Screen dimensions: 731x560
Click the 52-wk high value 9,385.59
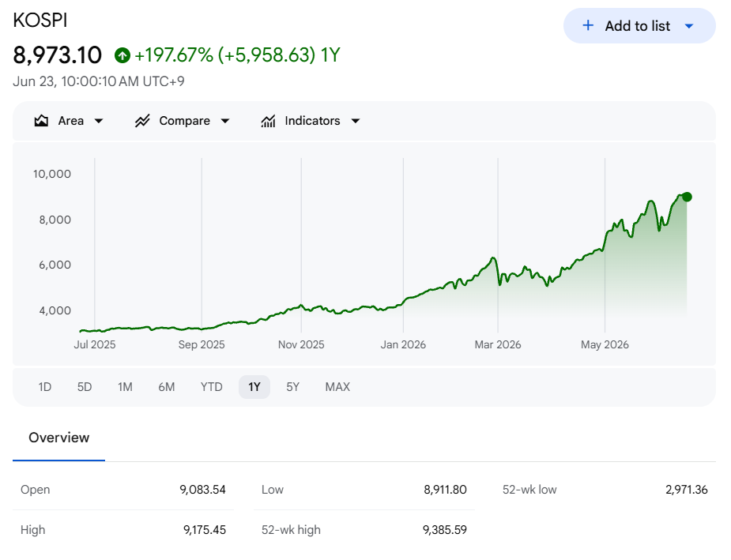445,530
